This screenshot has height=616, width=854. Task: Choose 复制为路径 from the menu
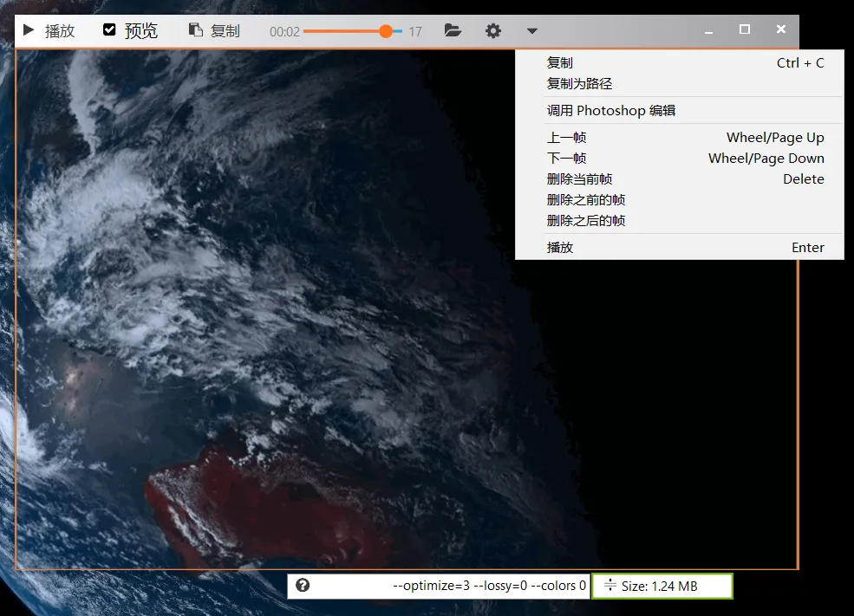click(680, 83)
